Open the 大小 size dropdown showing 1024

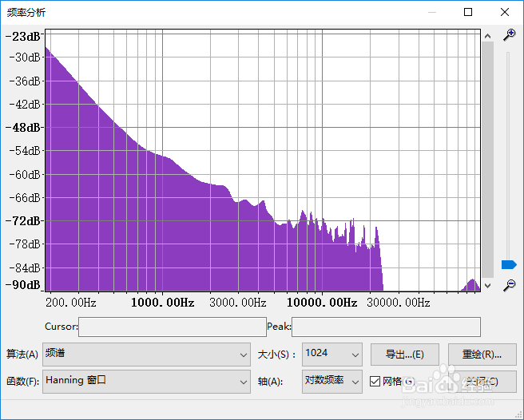[331, 355]
